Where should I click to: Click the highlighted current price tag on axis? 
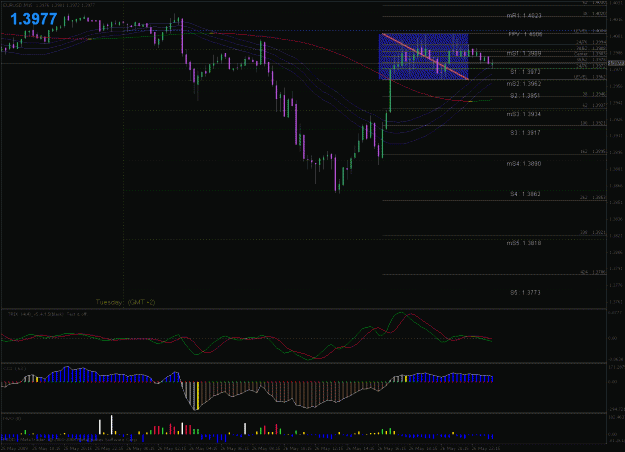pyautogui.click(x=616, y=63)
